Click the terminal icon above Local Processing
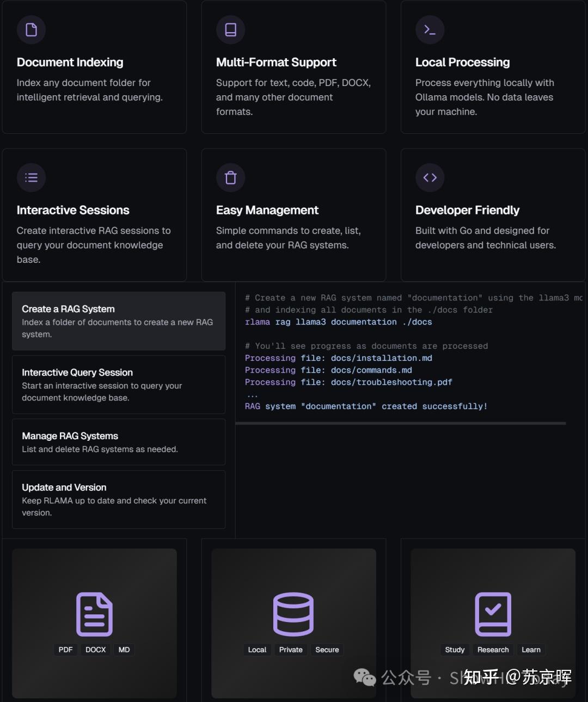 430,30
